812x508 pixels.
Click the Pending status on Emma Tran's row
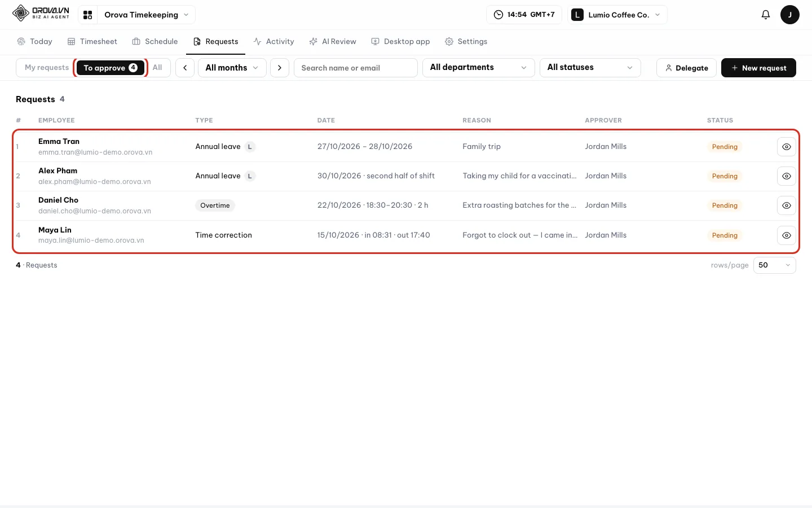click(x=725, y=147)
